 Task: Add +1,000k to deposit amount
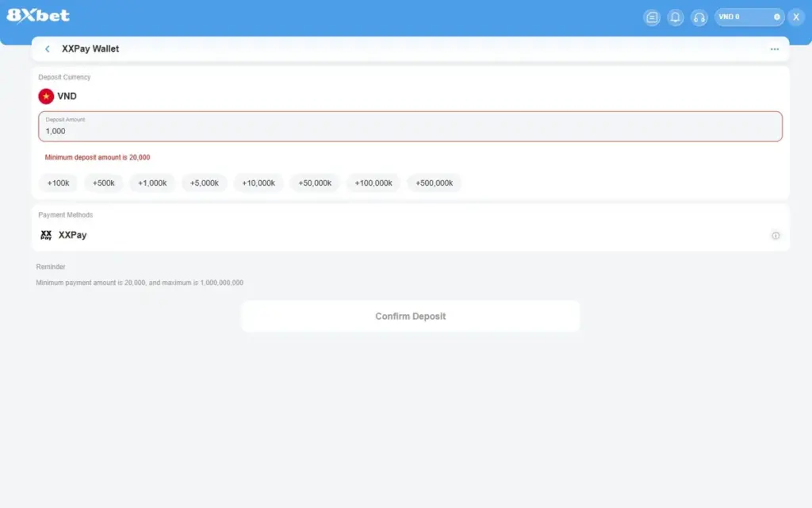click(152, 183)
